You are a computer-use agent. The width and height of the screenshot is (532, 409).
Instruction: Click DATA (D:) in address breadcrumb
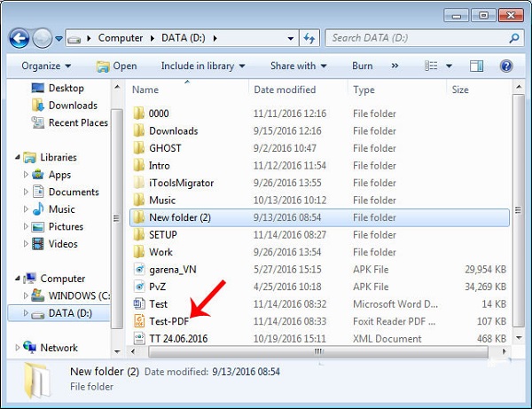[184, 38]
